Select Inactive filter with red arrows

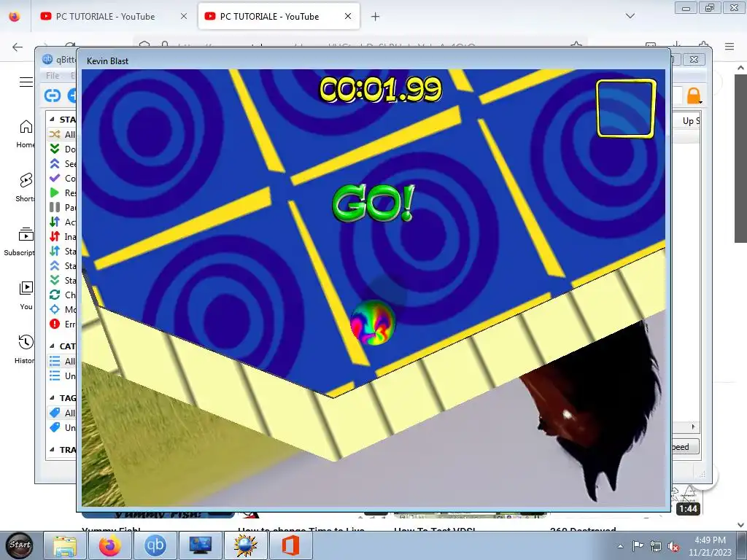[62, 237]
